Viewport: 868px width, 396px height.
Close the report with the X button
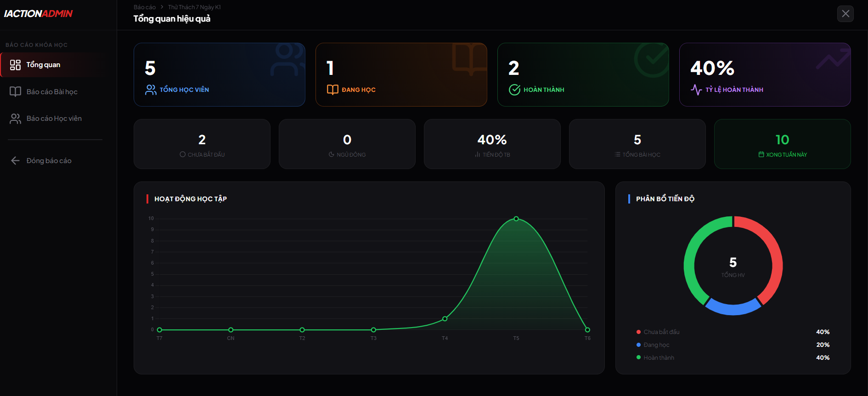coord(845,14)
